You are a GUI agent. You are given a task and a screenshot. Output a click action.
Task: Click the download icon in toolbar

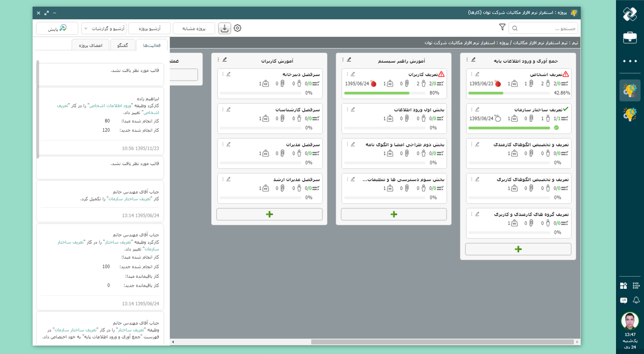pos(224,28)
